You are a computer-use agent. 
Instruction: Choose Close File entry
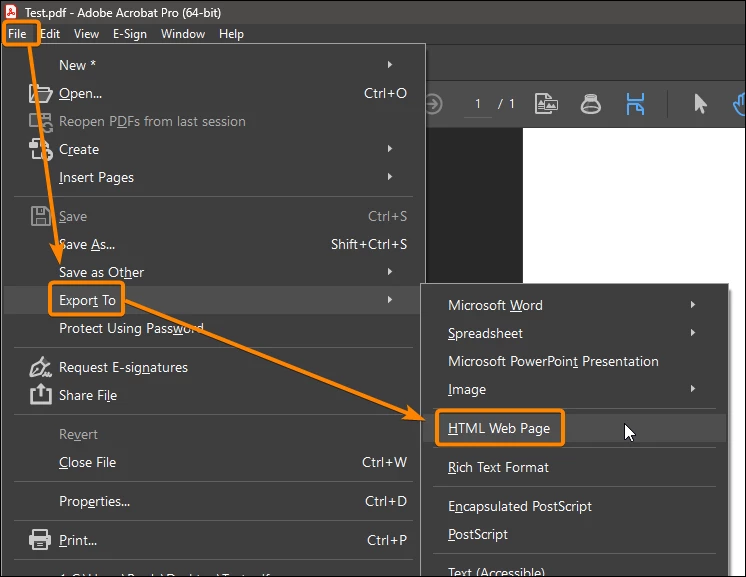pyautogui.click(x=214, y=462)
